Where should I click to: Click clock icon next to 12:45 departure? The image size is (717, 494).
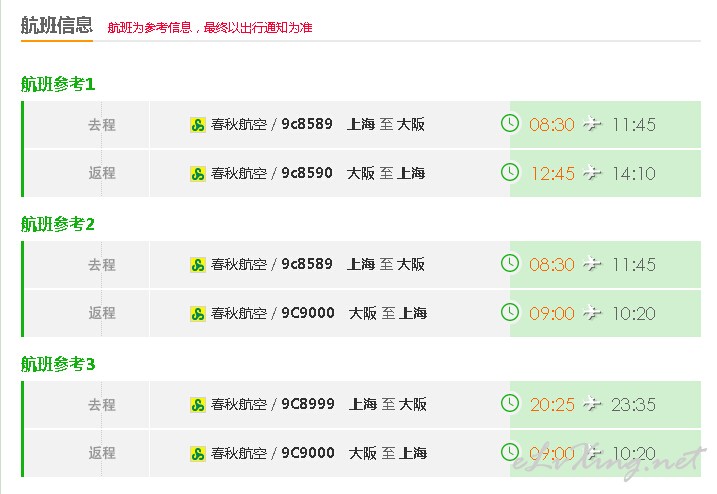510,173
